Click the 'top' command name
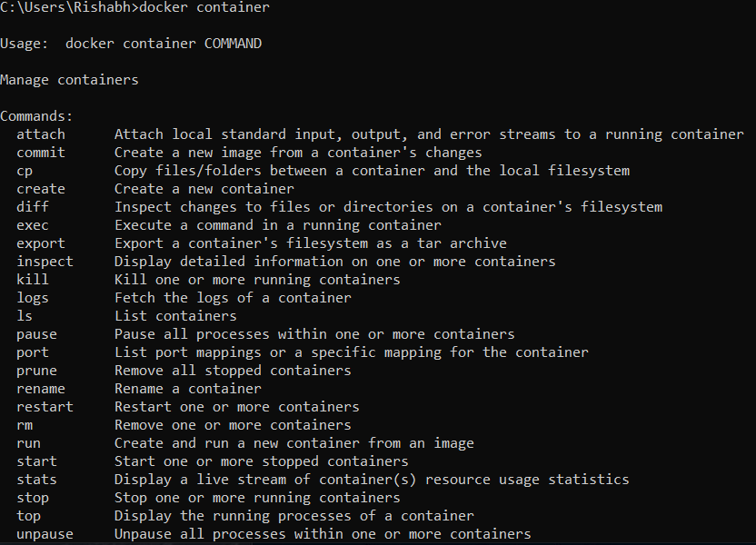The width and height of the screenshot is (756, 545). pyautogui.click(x=28, y=516)
